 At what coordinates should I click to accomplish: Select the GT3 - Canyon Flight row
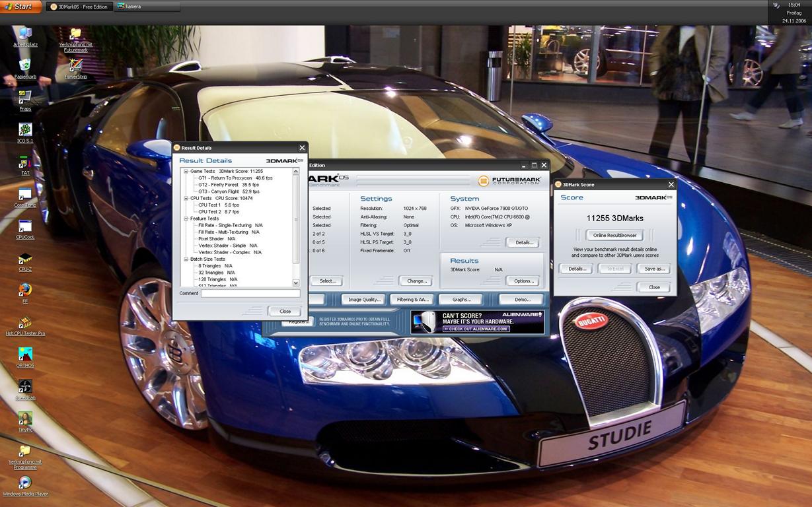pyautogui.click(x=229, y=191)
